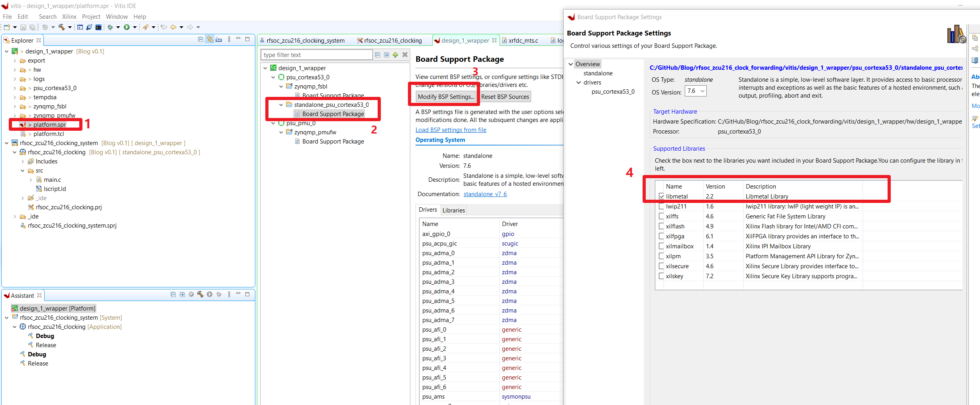Open the standalone_v7_6 documentation link

pos(485,194)
